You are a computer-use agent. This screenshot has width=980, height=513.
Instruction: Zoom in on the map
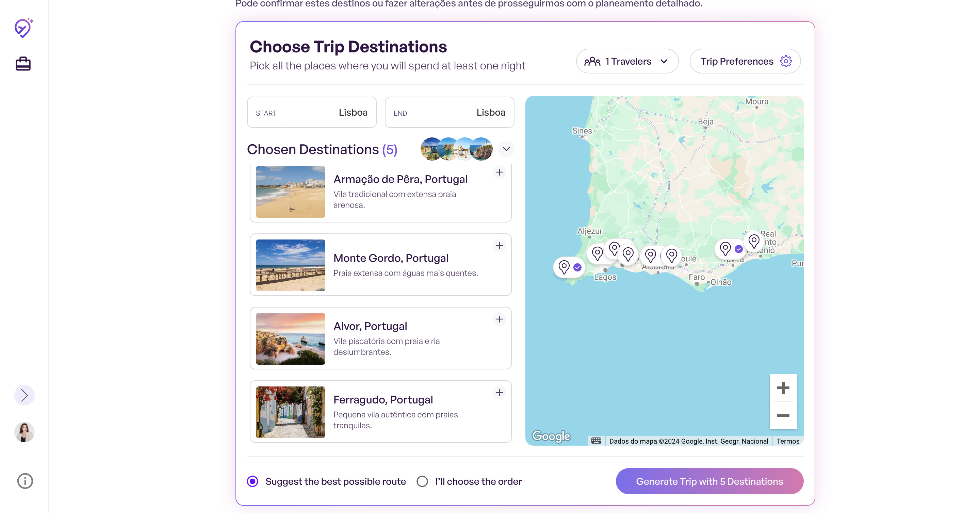(783, 388)
